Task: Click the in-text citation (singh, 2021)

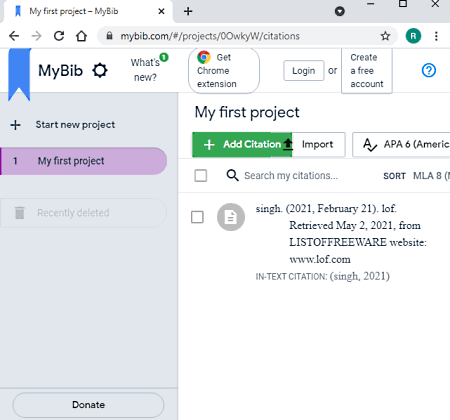Action: 360,276
